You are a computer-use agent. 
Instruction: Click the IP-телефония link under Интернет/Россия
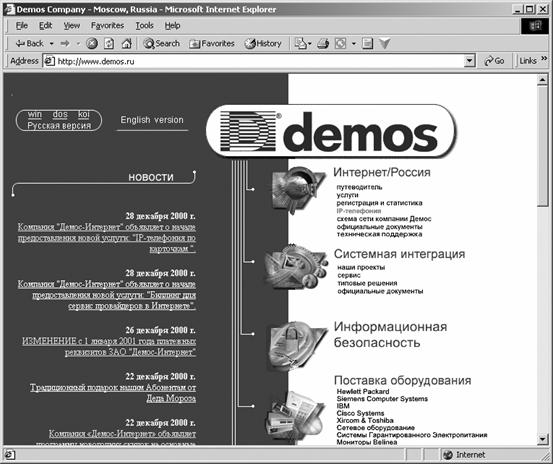359,211
